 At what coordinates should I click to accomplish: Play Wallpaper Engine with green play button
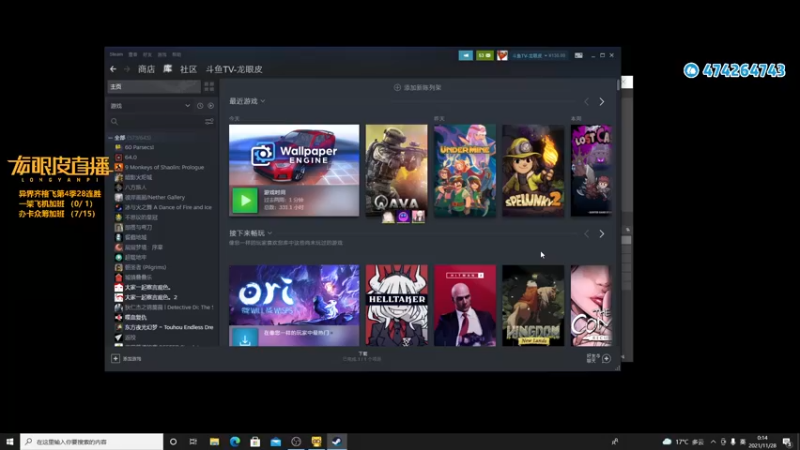click(x=245, y=201)
